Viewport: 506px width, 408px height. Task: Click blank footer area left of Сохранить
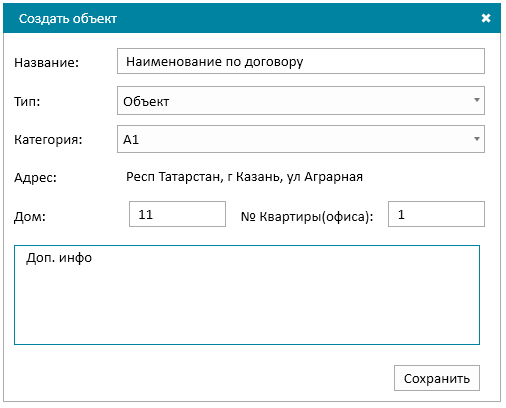pos(200,378)
